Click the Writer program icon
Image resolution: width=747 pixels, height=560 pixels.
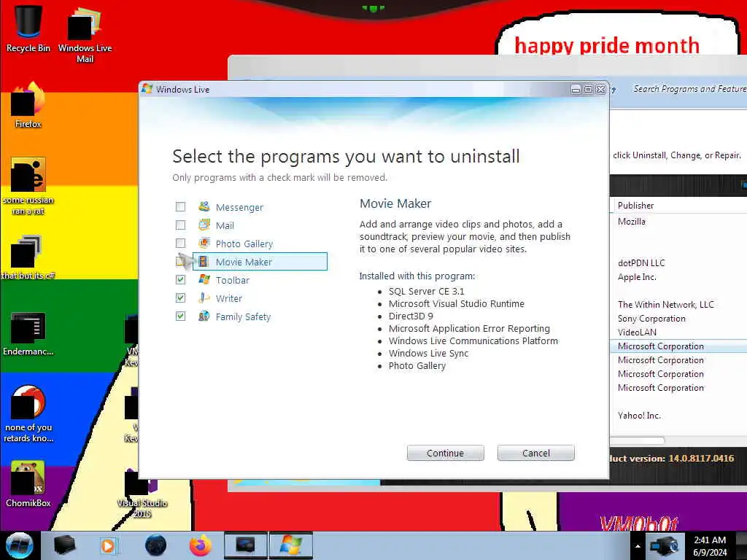[x=204, y=298]
